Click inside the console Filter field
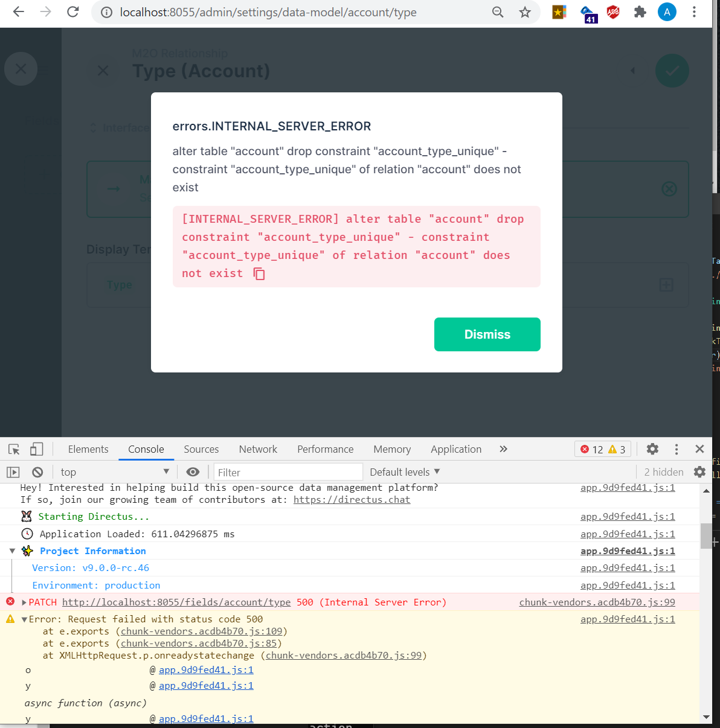 click(288, 471)
